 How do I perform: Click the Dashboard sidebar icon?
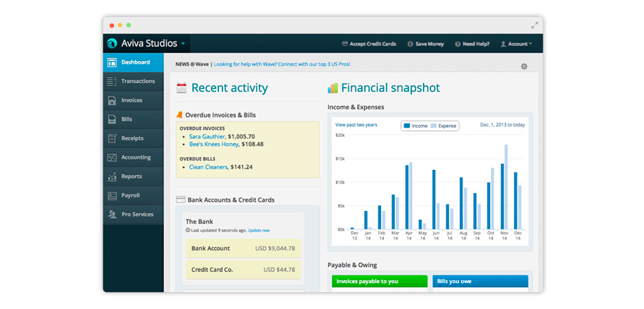tap(112, 62)
